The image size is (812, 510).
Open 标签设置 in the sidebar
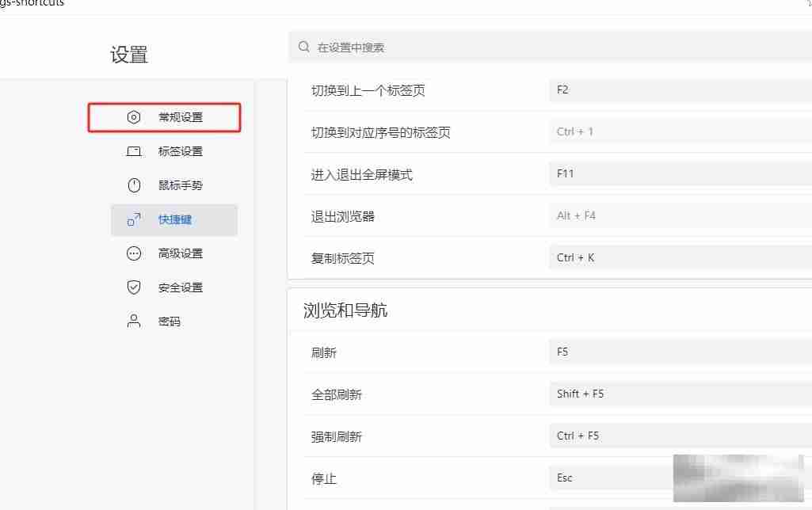(x=174, y=151)
